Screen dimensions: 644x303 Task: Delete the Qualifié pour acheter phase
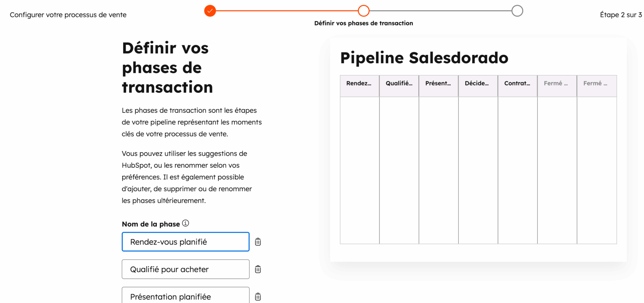tap(258, 269)
